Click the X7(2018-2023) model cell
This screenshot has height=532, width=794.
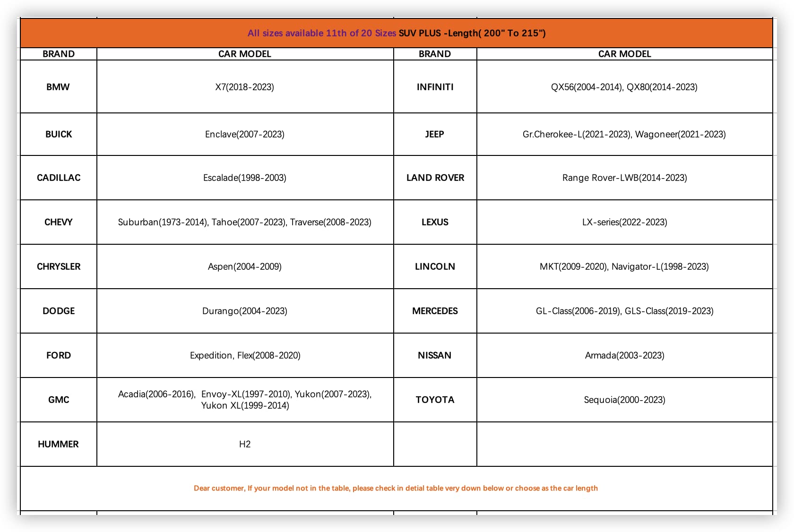245,86
